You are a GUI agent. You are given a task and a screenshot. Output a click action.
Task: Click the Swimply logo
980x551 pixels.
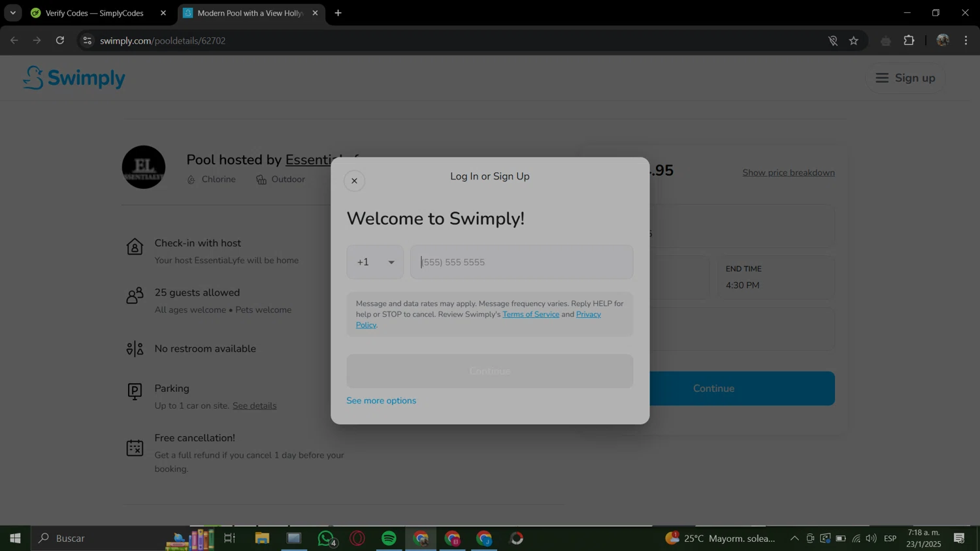coord(74,78)
